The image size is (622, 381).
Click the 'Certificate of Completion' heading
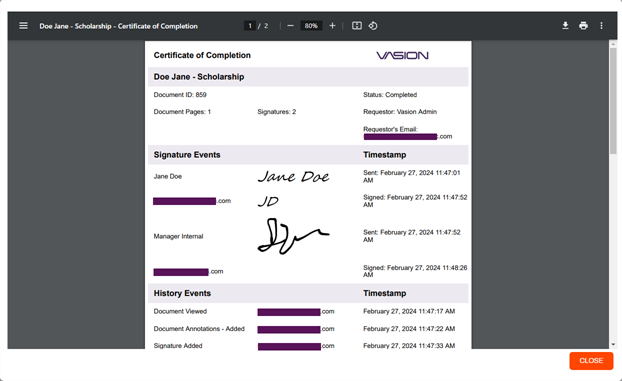tap(202, 55)
